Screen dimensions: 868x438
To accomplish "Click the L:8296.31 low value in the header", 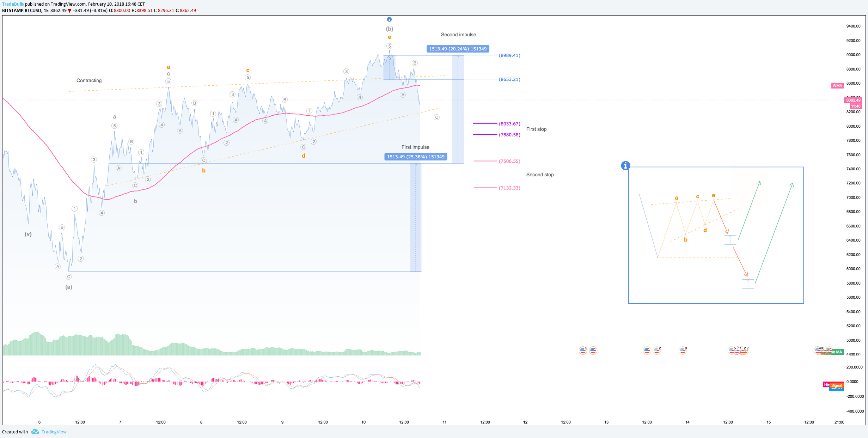I will pyautogui.click(x=164, y=11).
